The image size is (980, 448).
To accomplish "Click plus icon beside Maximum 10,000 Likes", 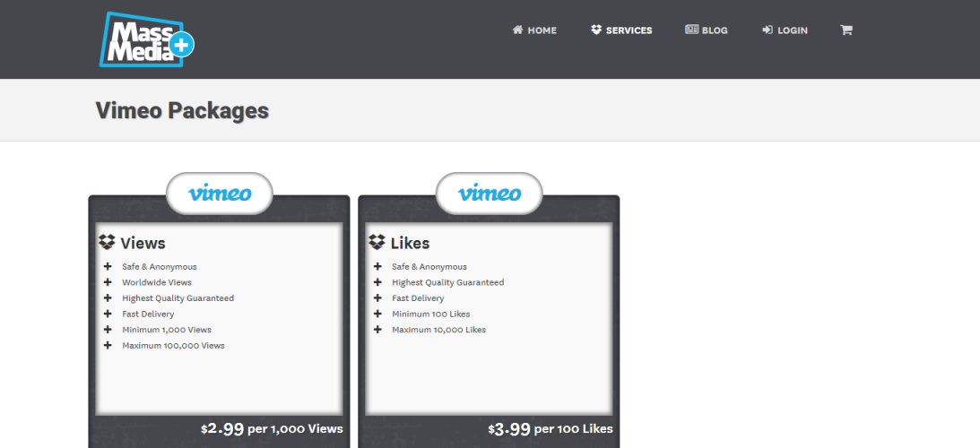I will [x=377, y=330].
